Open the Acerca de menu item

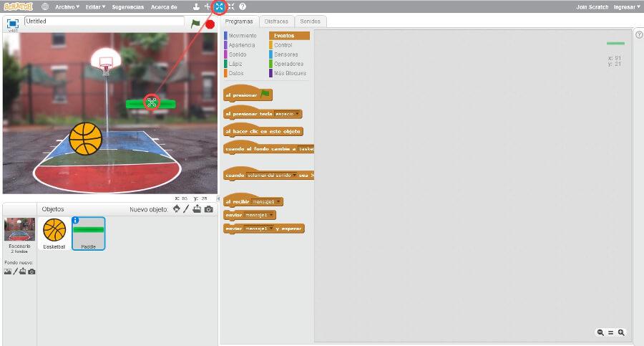pos(164,7)
